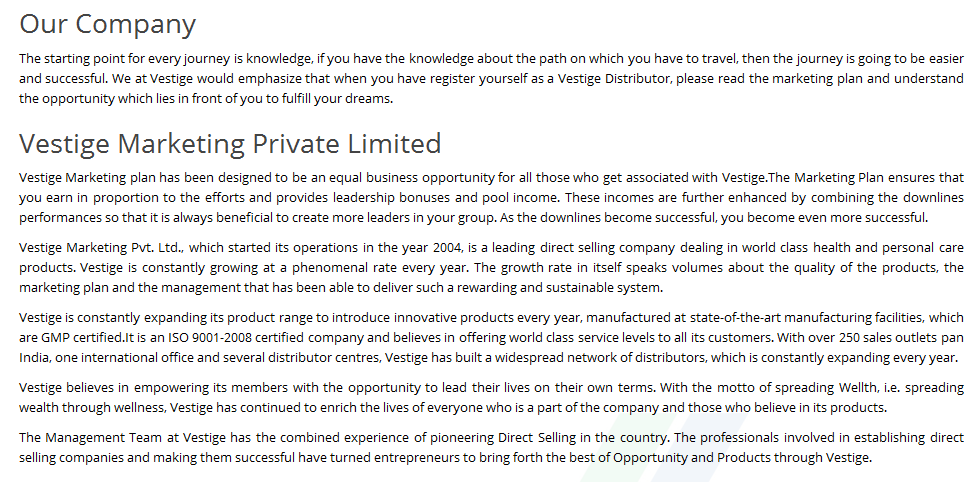The height and width of the screenshot is (482, 979).
Task: Click the text "Vestige Marketing Pvt. Ltd."
Action: click(x=101, y=247)
